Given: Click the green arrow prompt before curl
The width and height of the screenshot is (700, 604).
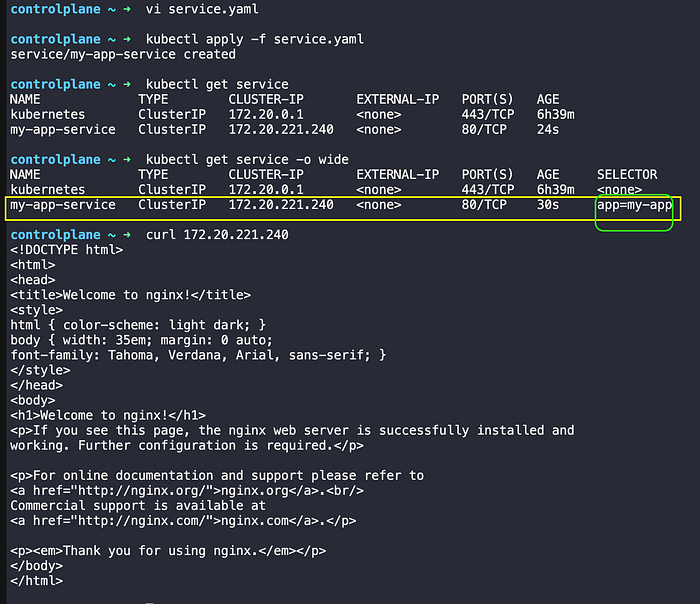Looking at the screenshot, I should point(127,235).
